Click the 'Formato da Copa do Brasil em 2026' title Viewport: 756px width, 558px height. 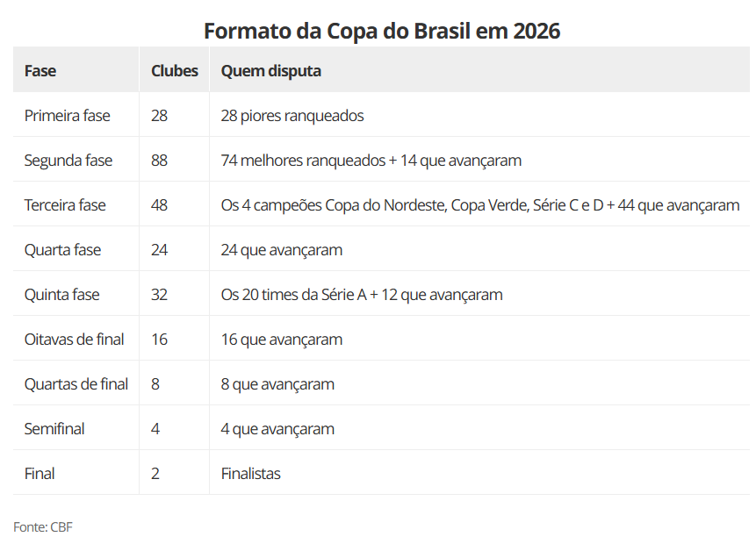point(382,31)
